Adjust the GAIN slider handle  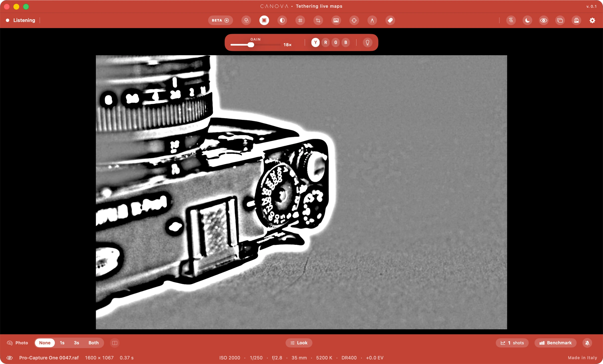click(x=250, y=45)
